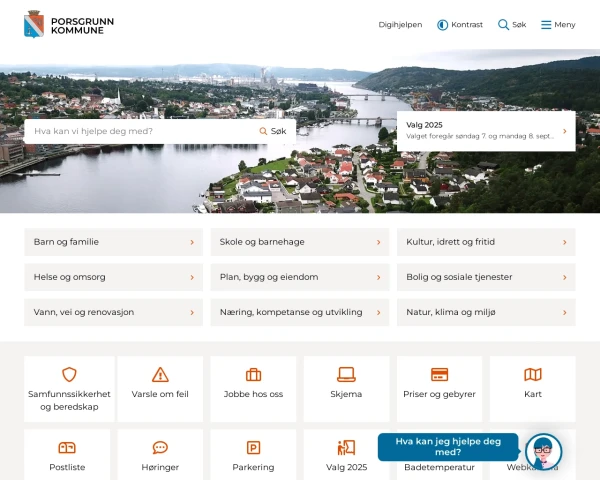Select the Skjema label
This screenshot has height=480, width=600.
[x=346, y=394]
